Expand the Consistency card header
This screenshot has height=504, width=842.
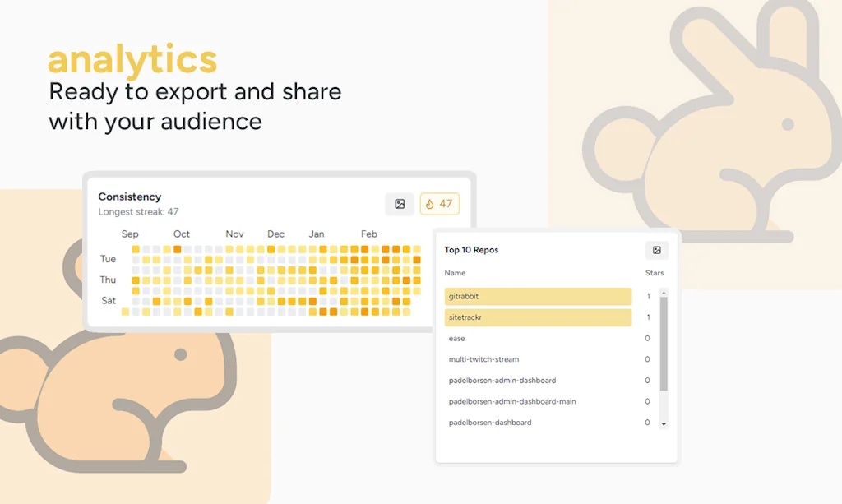pyautogui.click(x=129, y=197)
